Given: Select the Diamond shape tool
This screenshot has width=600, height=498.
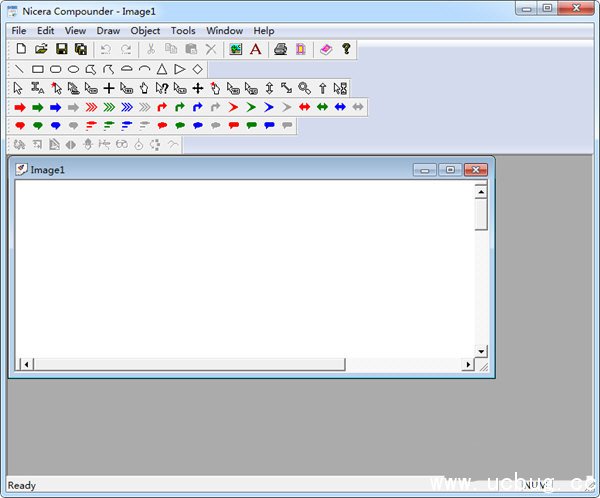Looking at the screenshot, I should 197,69.
